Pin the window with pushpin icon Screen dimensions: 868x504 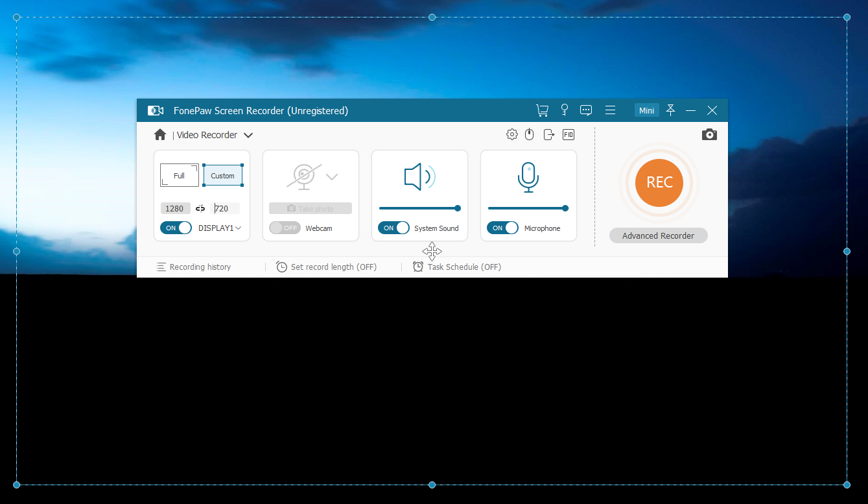coord(671,110)
